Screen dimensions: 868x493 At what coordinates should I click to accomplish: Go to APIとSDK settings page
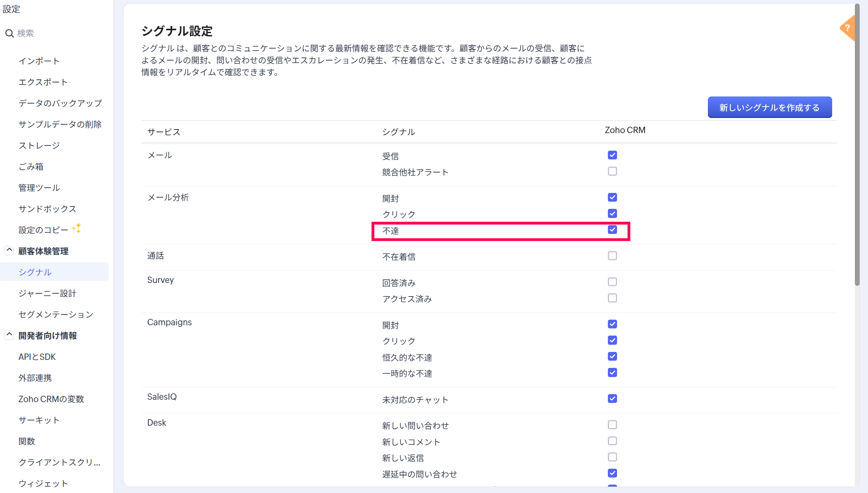click(x=37, y=357)
